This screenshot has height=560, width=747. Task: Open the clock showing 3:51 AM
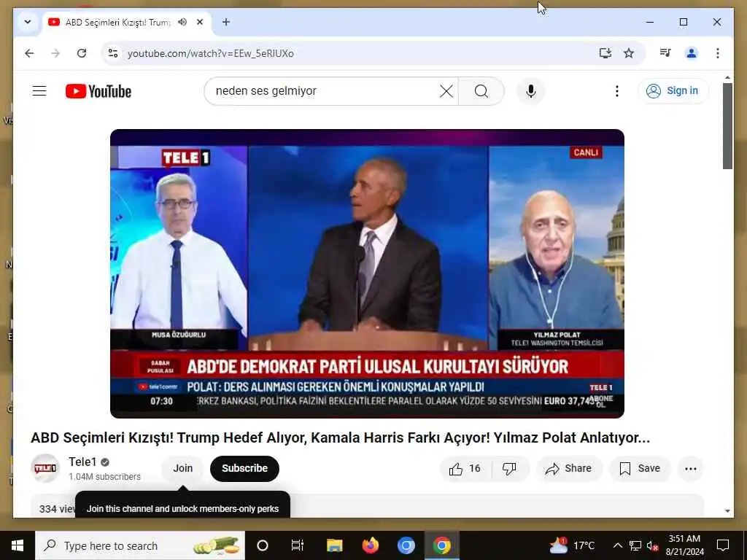[684, 545]
